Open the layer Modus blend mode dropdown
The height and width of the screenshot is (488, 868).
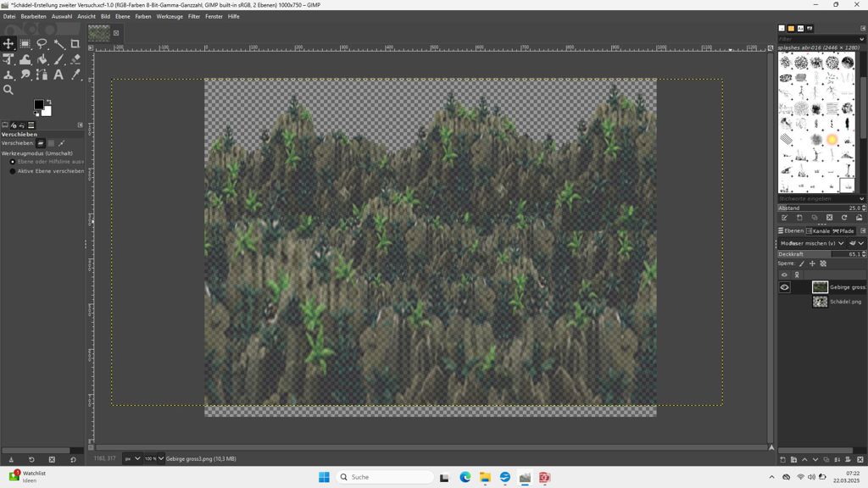point(817,243)
